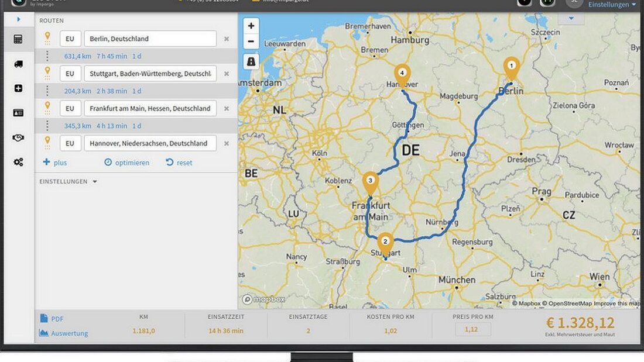Click the segment options dots beside 345,3 km
The image size is (644, 362).
pos(47,126)
